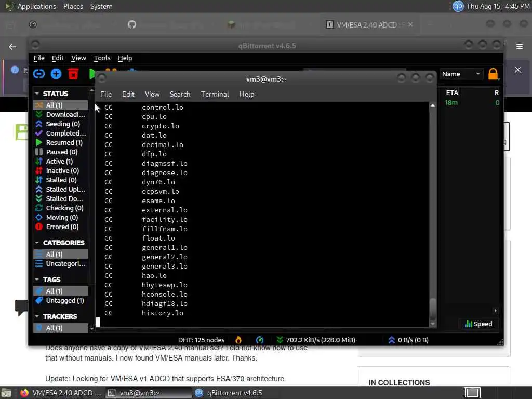Collapse the CATEGORIES section
Screen dimensions: 532x399
coord(37,243)
